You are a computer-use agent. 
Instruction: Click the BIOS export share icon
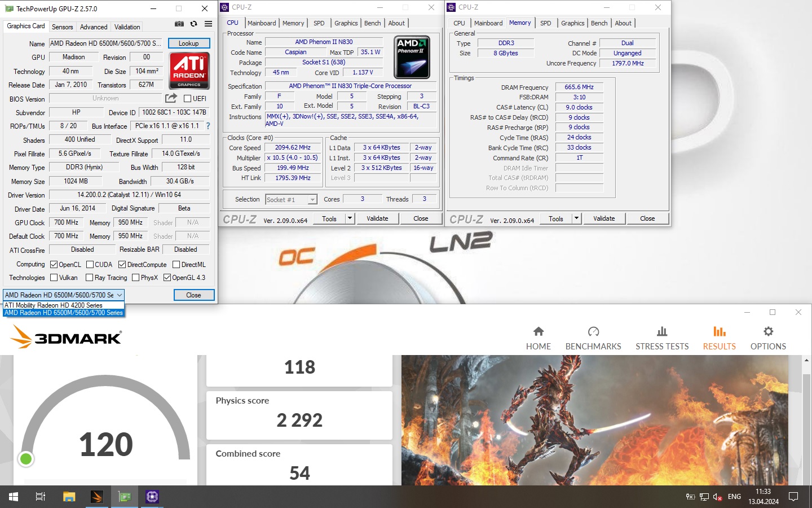171,98
